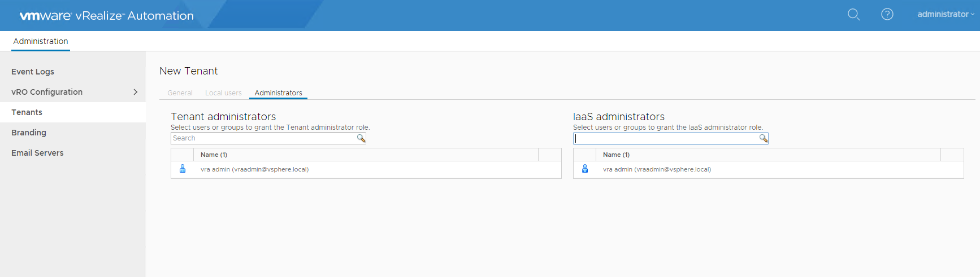Click the VMware vRealize Automation logo

(x=107, y=16)
